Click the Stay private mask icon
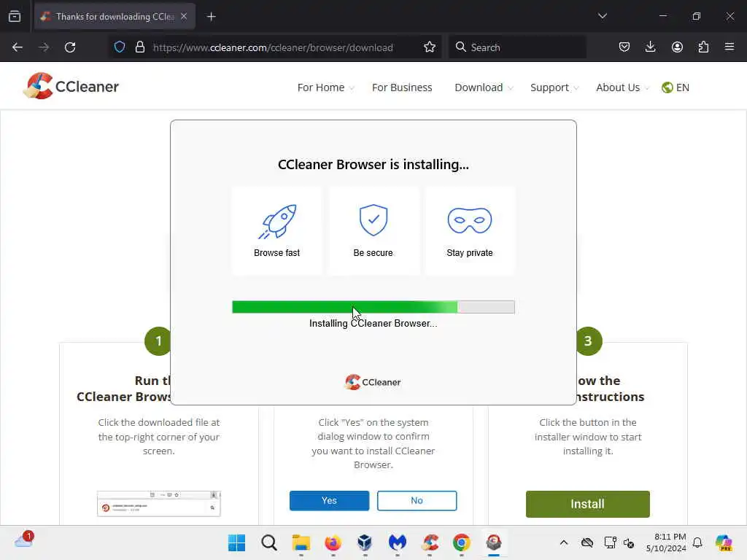The width and height of the screenshot is (747, 560). (x=470, y=220)
